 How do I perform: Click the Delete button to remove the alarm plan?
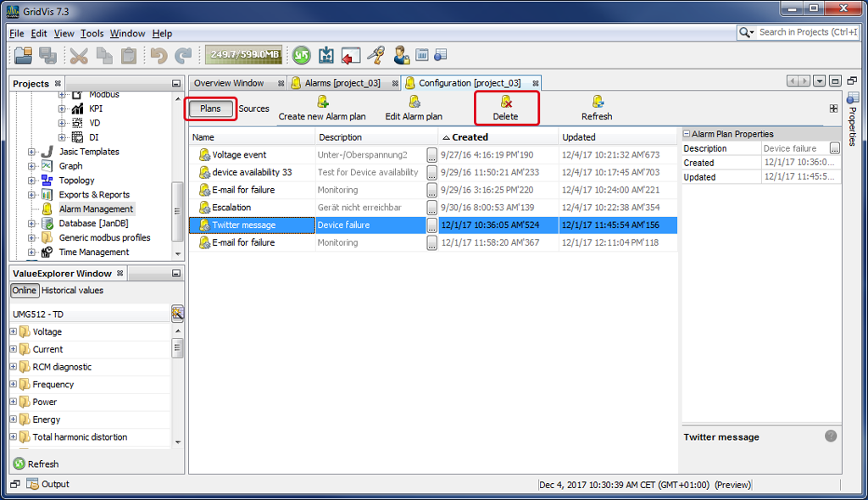click(x=506, y=108)
